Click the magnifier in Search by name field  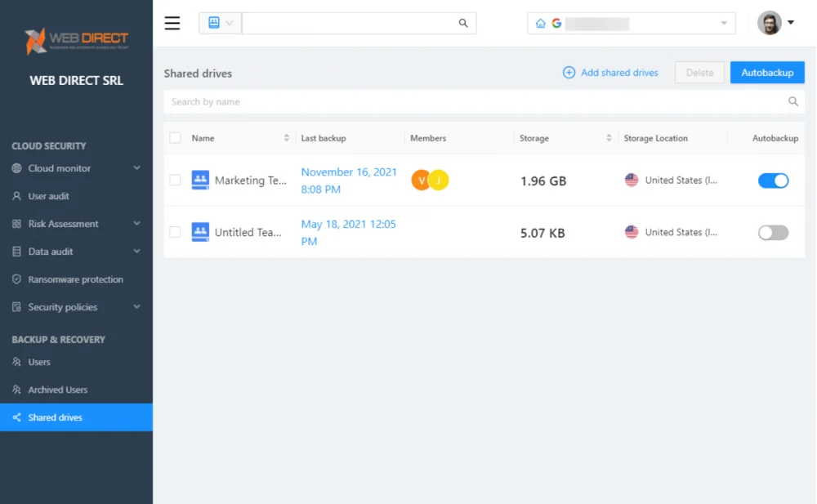(793, 101)
